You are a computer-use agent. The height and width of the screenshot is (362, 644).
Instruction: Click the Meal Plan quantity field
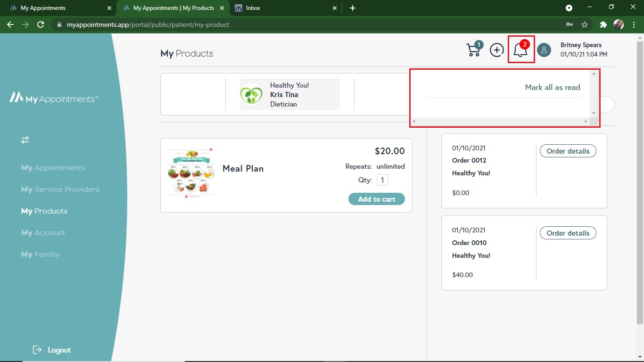tap(382, 180)
